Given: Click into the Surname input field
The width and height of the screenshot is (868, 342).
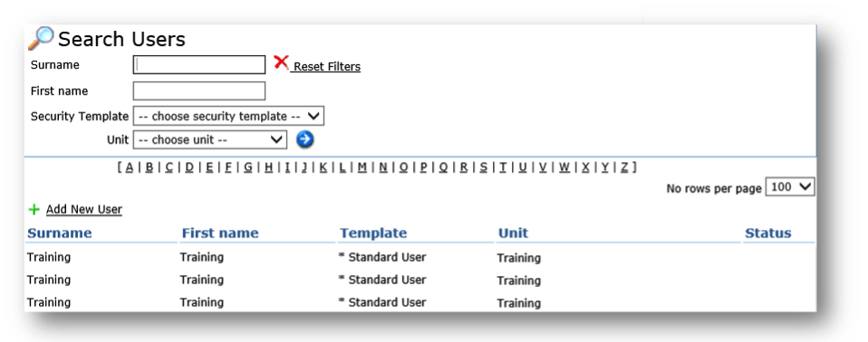Looking at the screenshot, I should pyautogui.click(x=199, y=64).
